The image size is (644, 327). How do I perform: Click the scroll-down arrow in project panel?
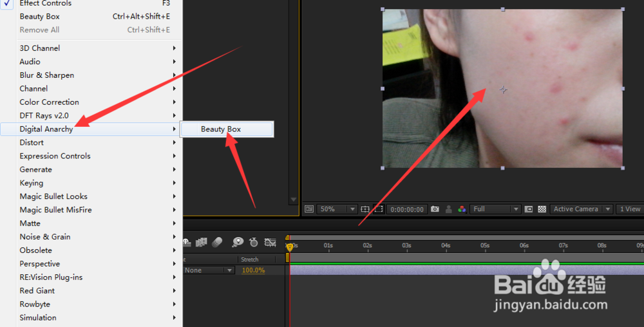293,200
